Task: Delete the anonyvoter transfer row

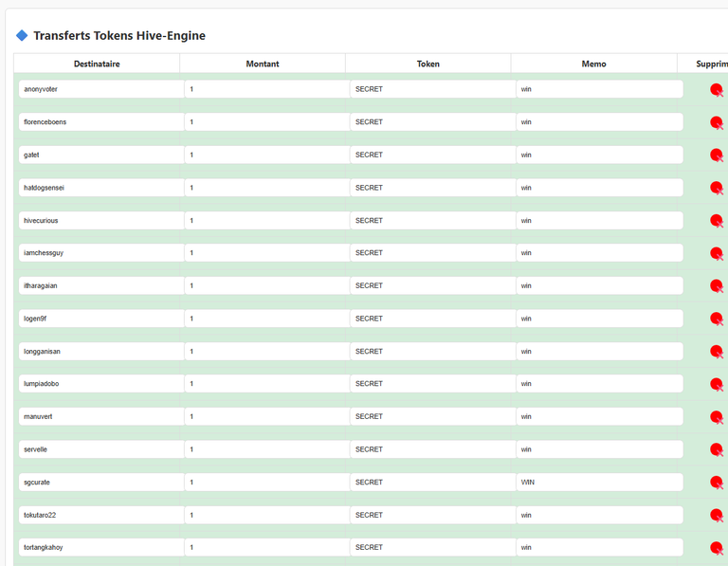Action: click(x=717, y=90)
